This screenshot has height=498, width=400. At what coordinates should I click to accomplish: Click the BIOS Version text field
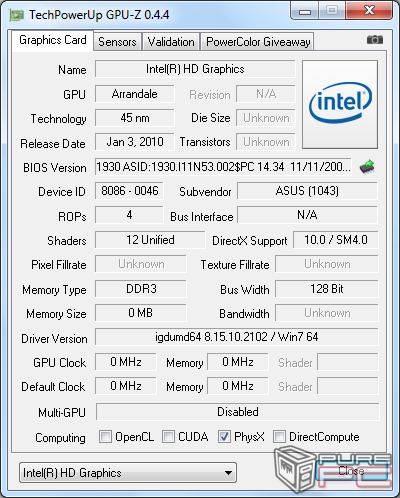223,167
